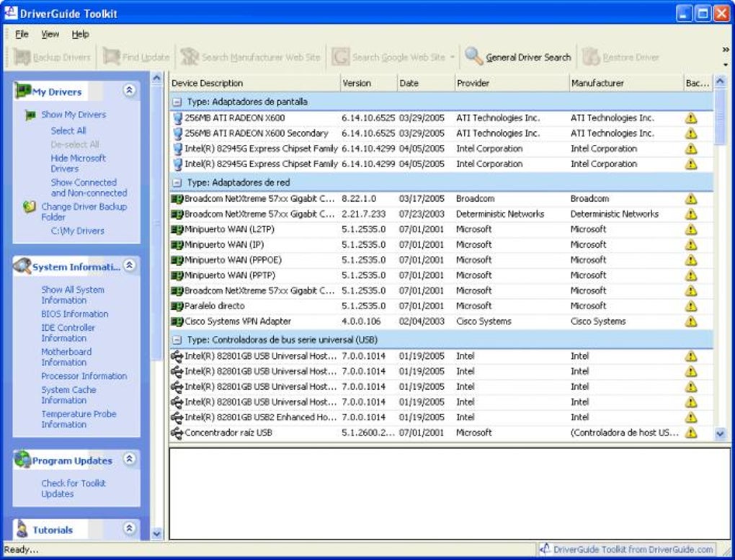Collapse the Program Updates sidebar panel
The image size is (735, 560).
click(x=129, y=459)
